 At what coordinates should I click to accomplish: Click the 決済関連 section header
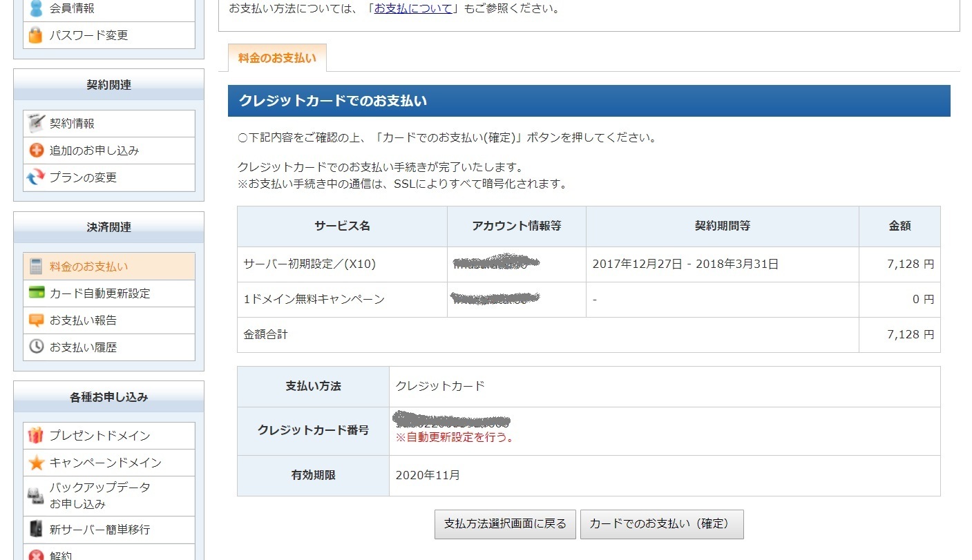pos(108,227)
